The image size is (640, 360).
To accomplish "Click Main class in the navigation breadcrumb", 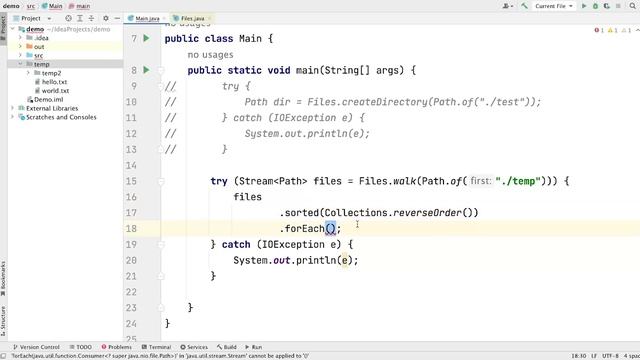I will click(x=52, y=6).
